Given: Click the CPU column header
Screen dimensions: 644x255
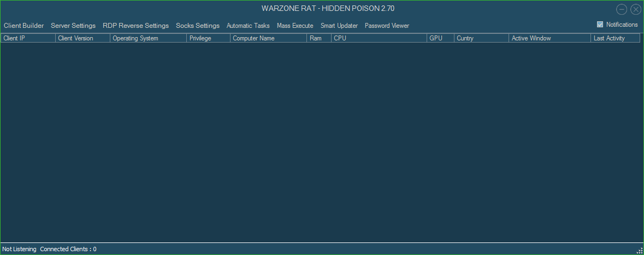Looking at the screenshot, I should (379, 38).
